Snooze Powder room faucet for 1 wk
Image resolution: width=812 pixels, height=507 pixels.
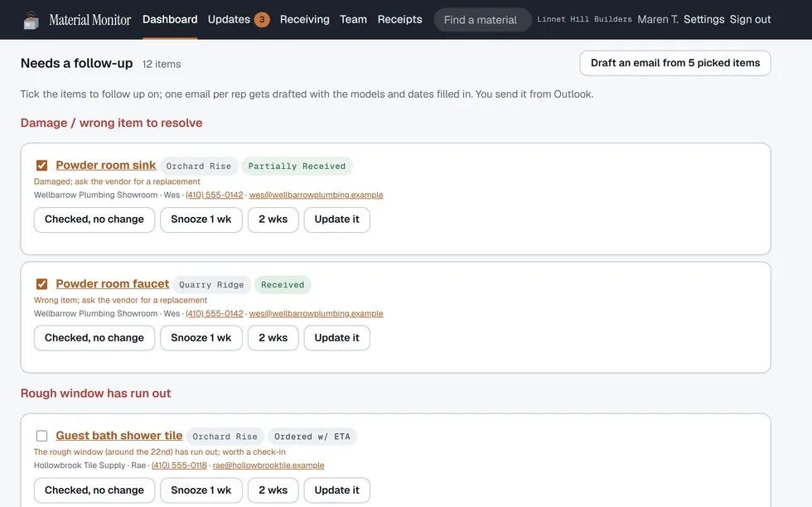(201, 338)
